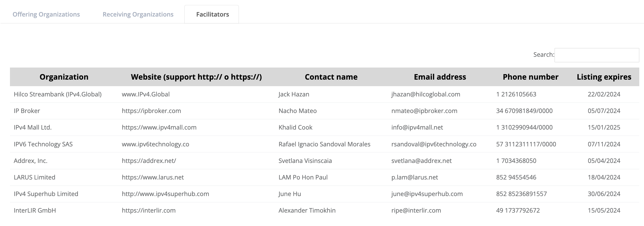Viewport: 644px width, 226px height.
Task: Open the https://ipbroker.com link
Action: (x=151, y=111)
